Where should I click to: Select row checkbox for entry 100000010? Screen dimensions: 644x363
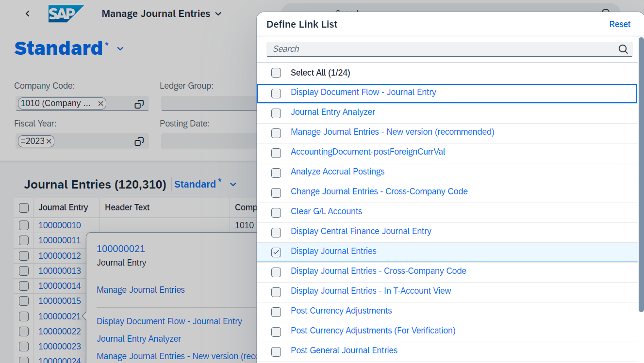tap(24, 225)
